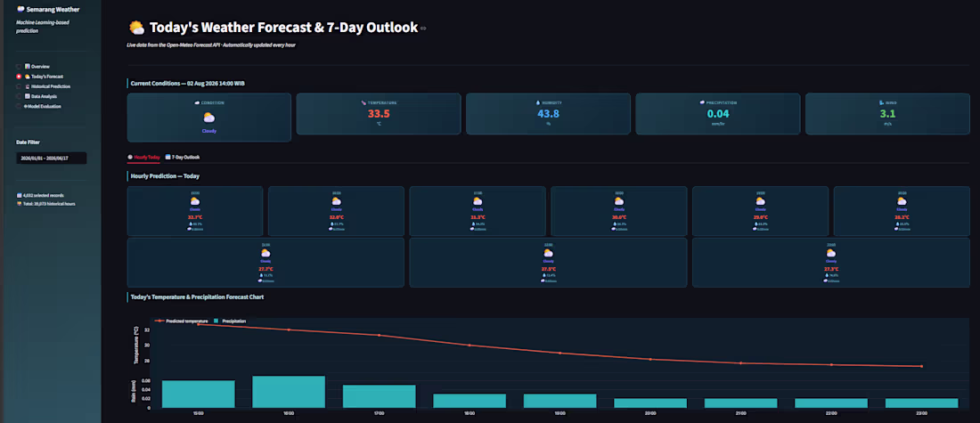Viewport: 980px width, 423px height.
Task: Toggle the Precipitation legend entry
Action: click(230, 321)
